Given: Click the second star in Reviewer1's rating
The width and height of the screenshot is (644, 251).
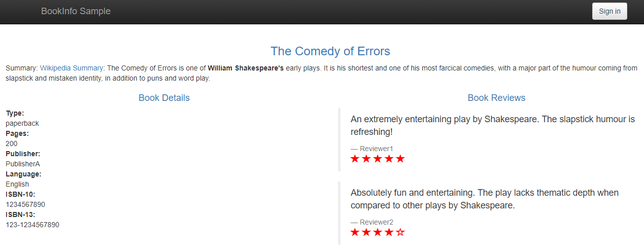Looking at the screenshot, I should pos(366,159).
